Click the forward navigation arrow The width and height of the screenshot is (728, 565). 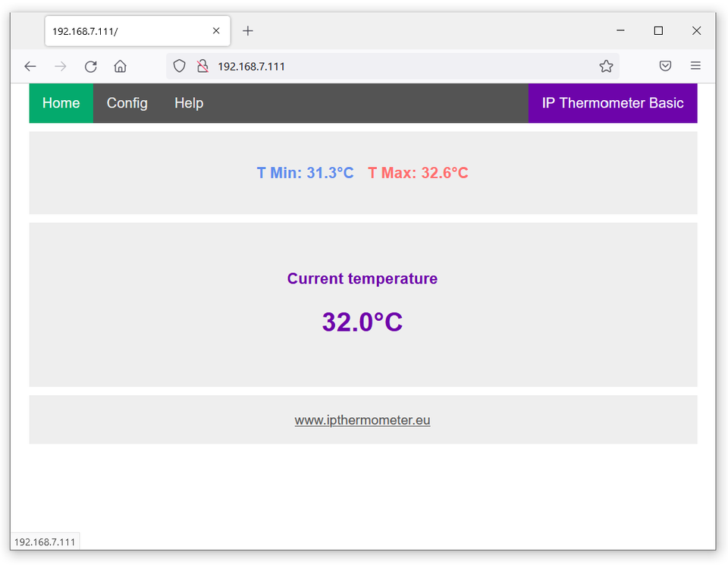coord(60,66)
